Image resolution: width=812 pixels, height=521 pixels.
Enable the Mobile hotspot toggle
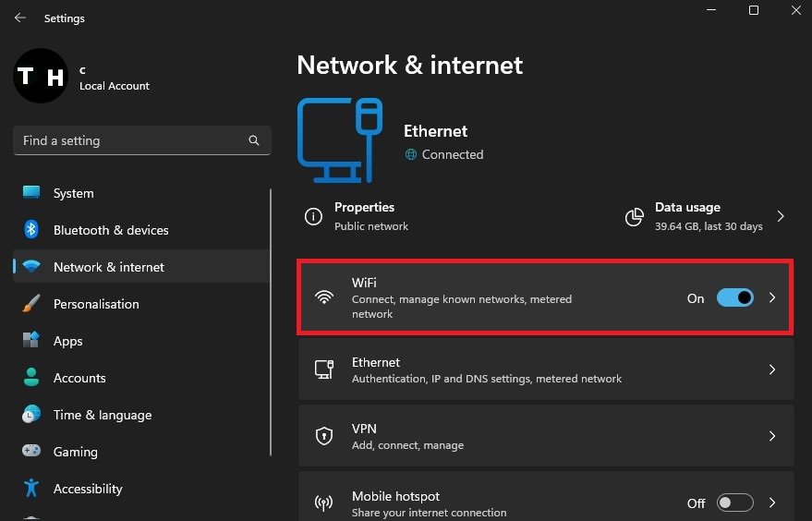(735, 503)
